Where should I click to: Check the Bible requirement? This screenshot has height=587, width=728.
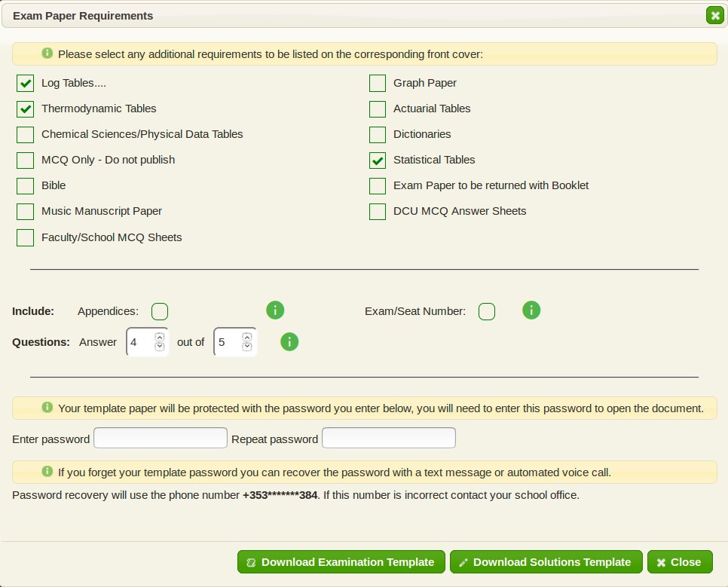pyautogui.click(x=25, y=185)
